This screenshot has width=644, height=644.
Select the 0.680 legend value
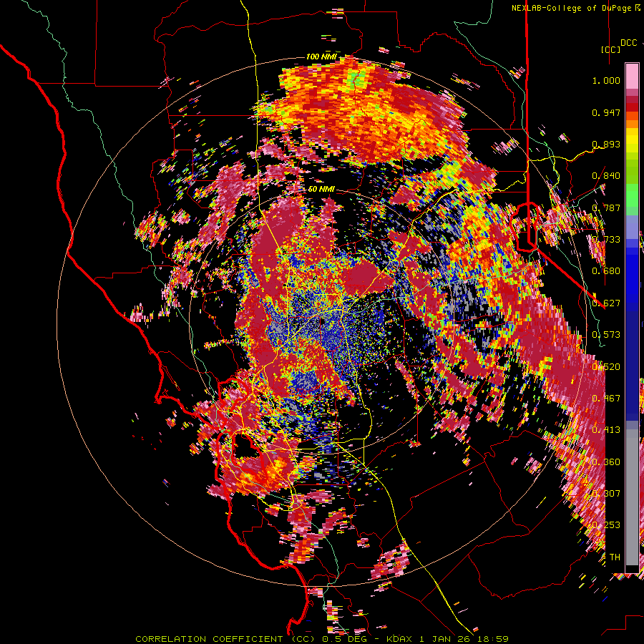point(606,271)
